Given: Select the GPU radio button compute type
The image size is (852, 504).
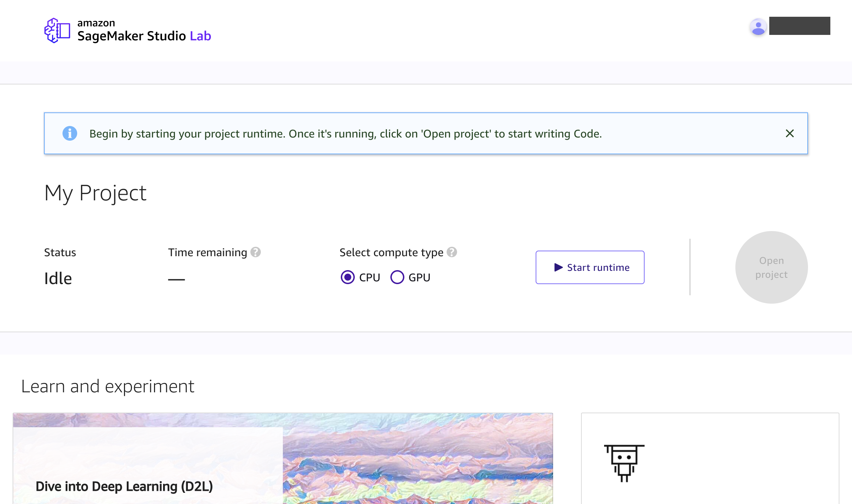Looking at the screenshot, I should [x=396, y=276].
